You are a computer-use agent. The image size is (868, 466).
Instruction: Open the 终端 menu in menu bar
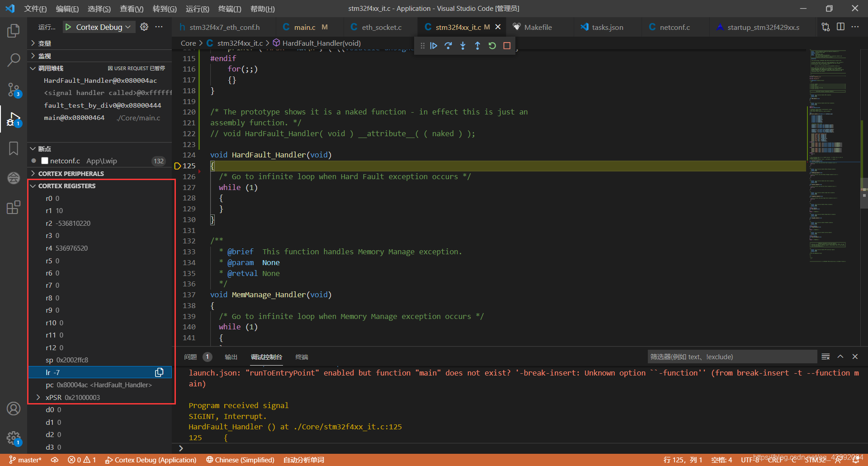[x=229, y=9]
